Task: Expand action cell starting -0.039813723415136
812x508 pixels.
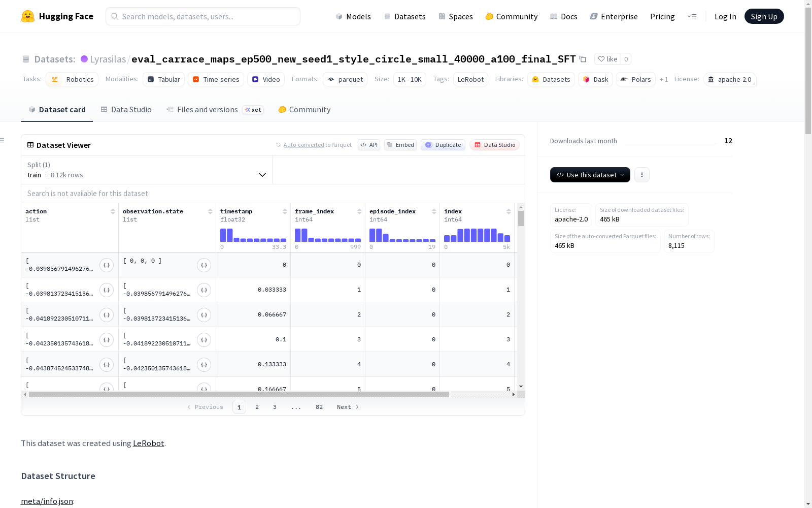Action: click(107, 290)
